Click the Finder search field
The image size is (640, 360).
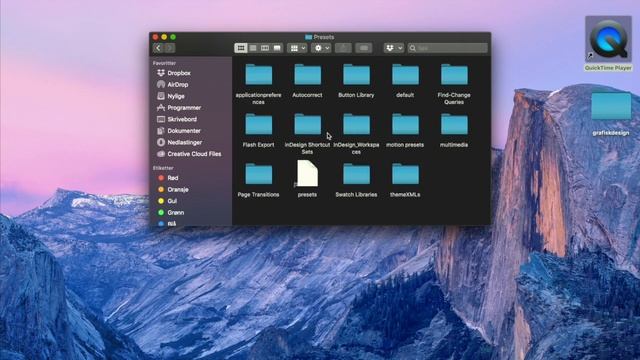448,48
